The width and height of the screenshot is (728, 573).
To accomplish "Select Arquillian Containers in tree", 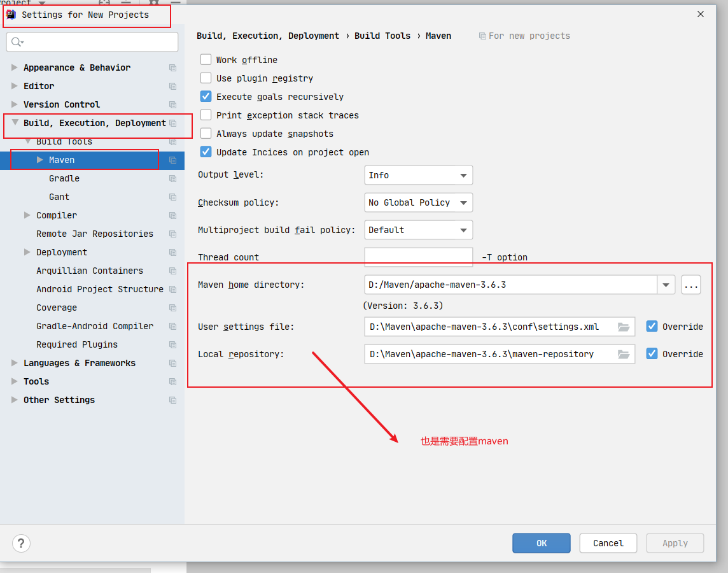I will pyautogui.click(x=90, y=271).
